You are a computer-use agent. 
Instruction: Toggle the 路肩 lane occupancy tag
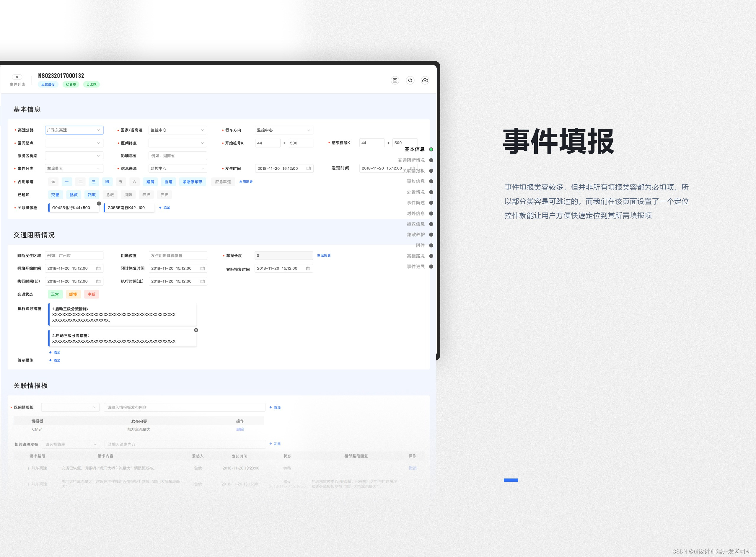[150, 182]
